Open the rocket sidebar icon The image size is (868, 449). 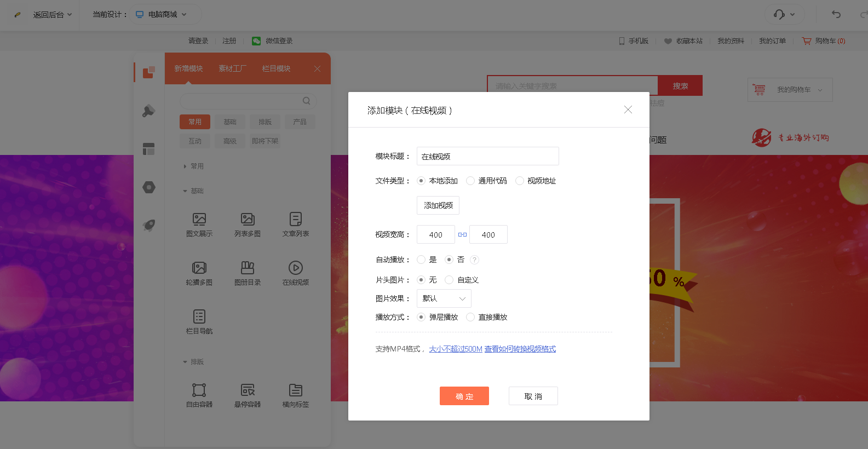click(149, 225)
